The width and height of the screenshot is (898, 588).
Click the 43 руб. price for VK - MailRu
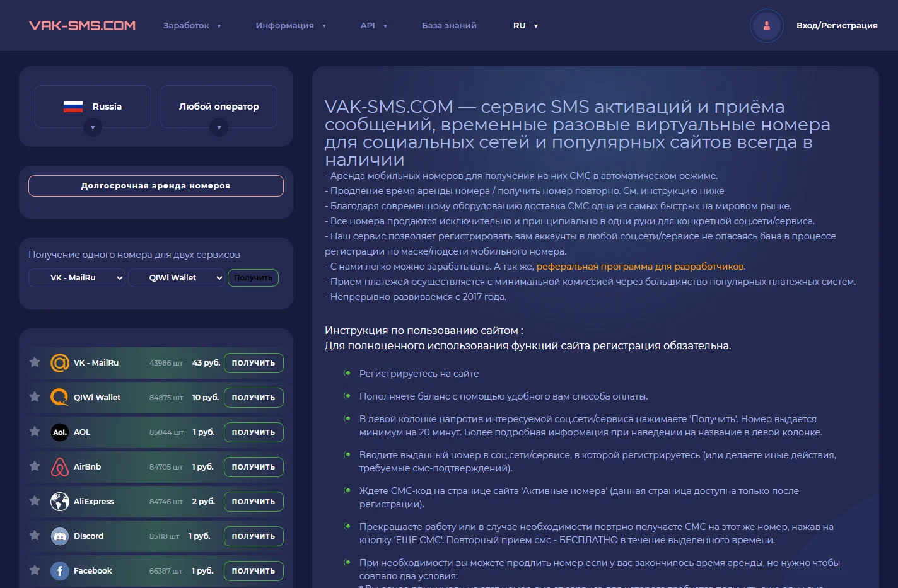click(206, 363)
